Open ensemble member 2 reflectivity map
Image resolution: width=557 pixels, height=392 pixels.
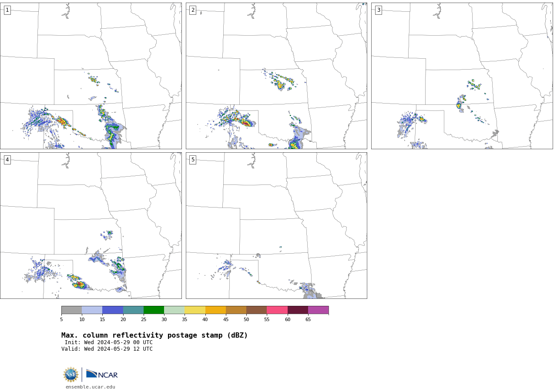coord(276,76)
